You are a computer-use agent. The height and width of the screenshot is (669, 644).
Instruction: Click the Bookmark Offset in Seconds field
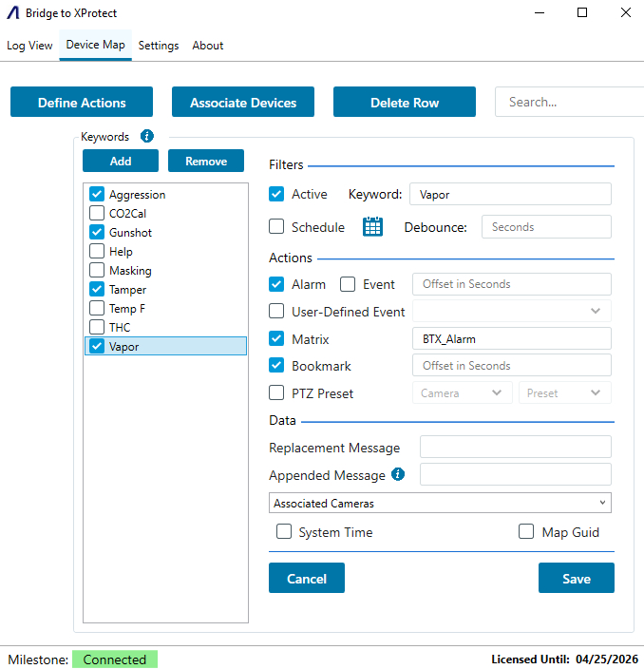512,365
